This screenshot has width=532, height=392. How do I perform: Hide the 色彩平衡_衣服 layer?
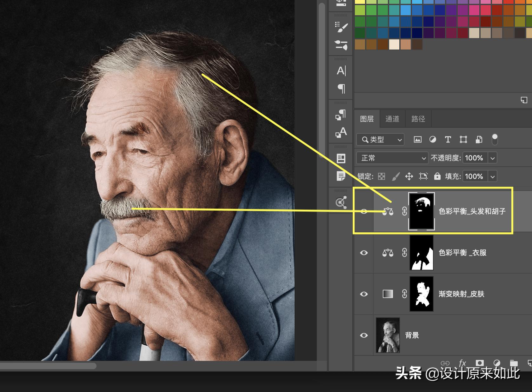[x=364, y=253]
